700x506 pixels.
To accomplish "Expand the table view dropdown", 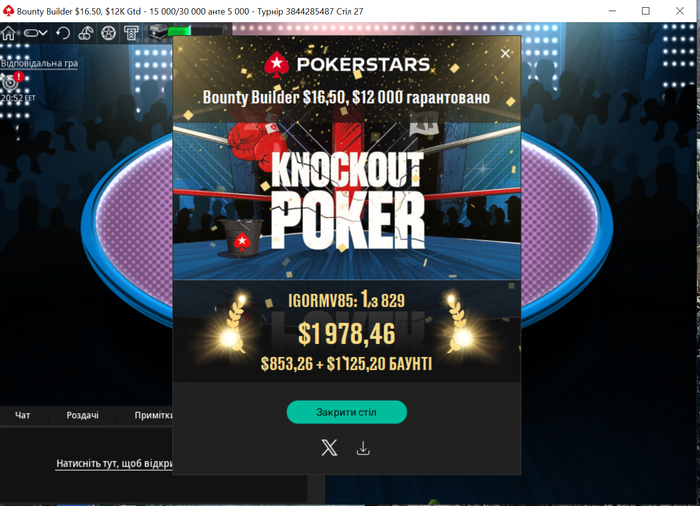I will click(36, 33).
